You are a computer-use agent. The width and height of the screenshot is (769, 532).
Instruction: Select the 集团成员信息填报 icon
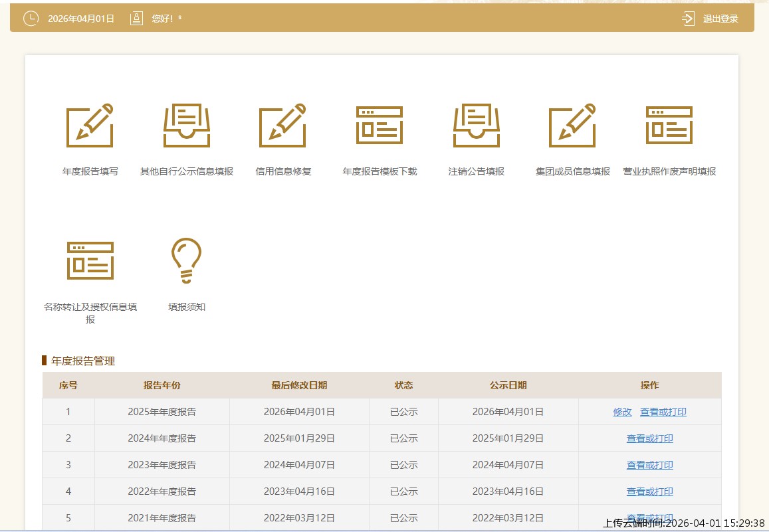[x=572, y=126]
